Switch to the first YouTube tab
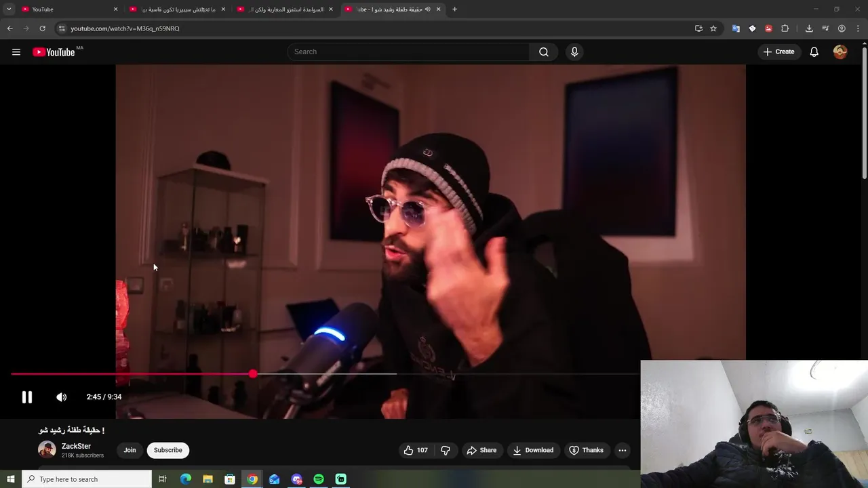The width and height of the screenshot is (868, 488). [x=68, y=9]
